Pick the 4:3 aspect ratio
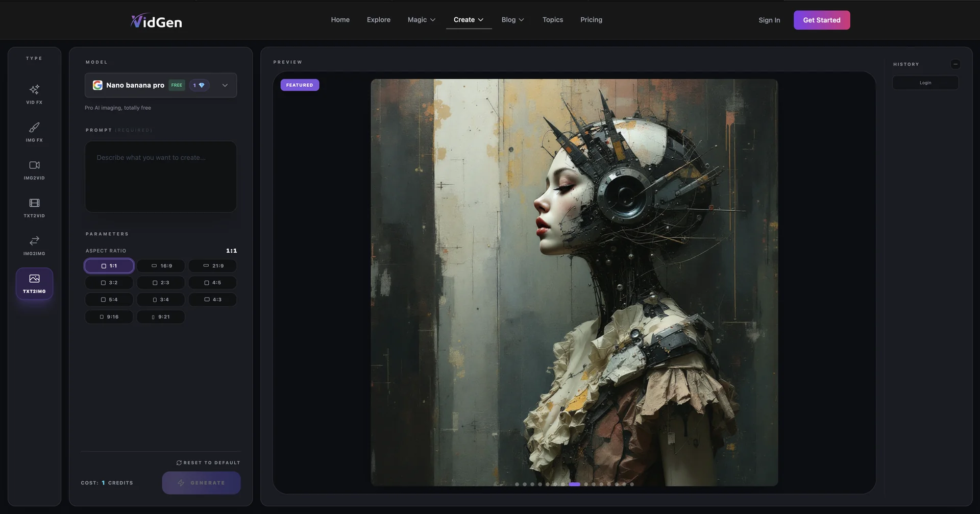980x514 pixels. tap(212, 300)
